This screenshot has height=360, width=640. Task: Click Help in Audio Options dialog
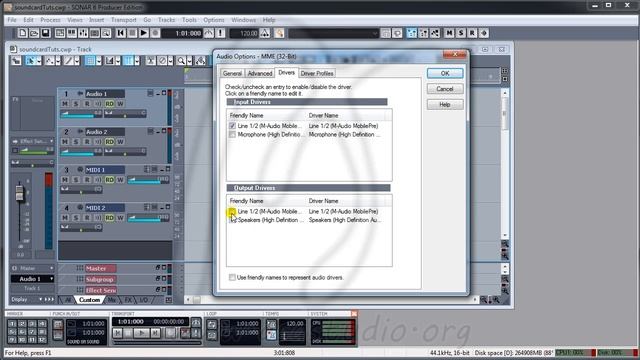pos(445,104)
